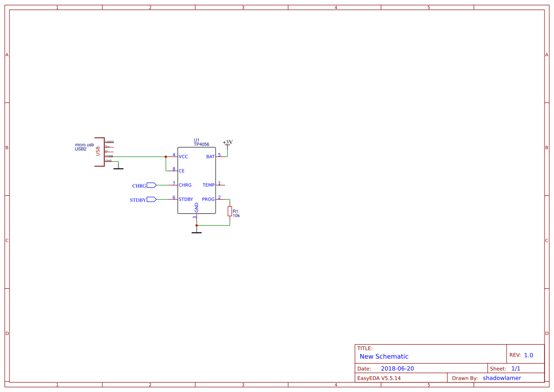Viewport: 554px width, 392px height.
Task: Select the shadowlamer drawn-by text
Action: click(x=501, y=378)
